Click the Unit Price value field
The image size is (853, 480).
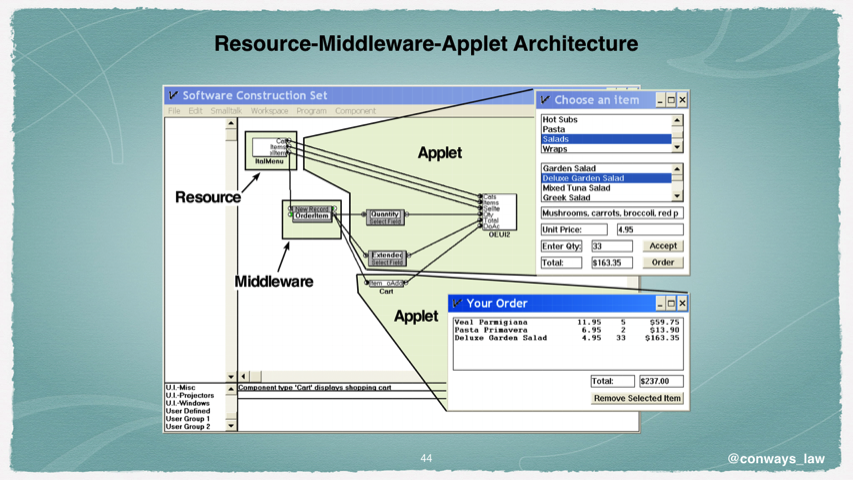point(650,230)
